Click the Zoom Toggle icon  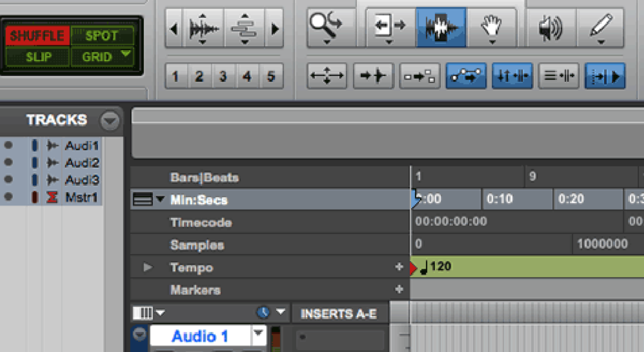coord(327,76)
